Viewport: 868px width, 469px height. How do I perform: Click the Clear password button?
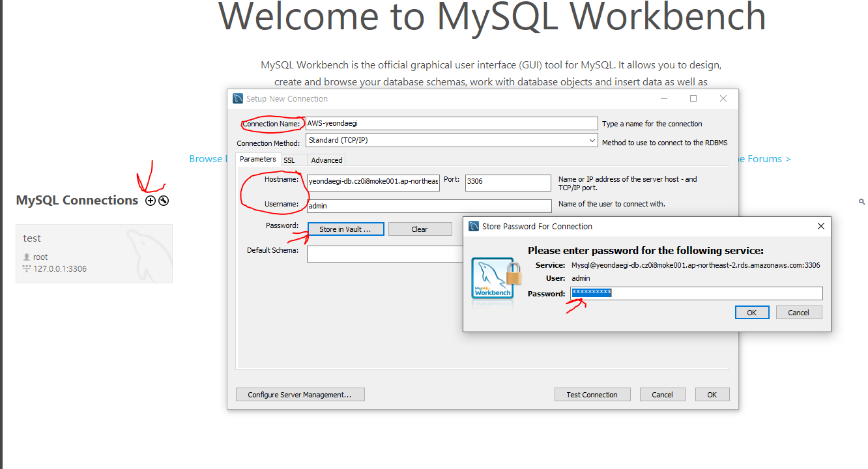(420, 229)
